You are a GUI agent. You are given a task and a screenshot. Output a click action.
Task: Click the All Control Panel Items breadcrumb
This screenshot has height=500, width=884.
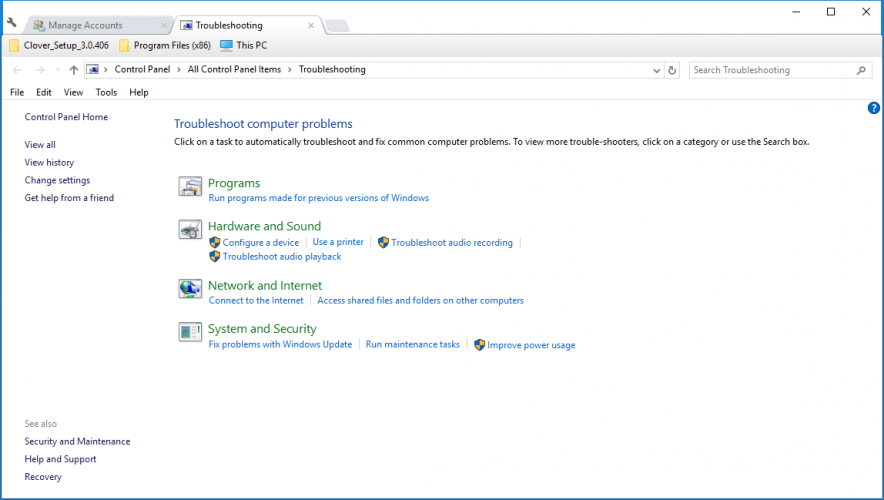coord(234,69)
